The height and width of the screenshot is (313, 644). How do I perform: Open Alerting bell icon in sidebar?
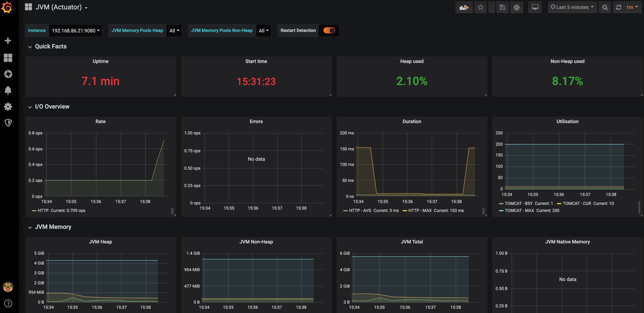[8, 90]
